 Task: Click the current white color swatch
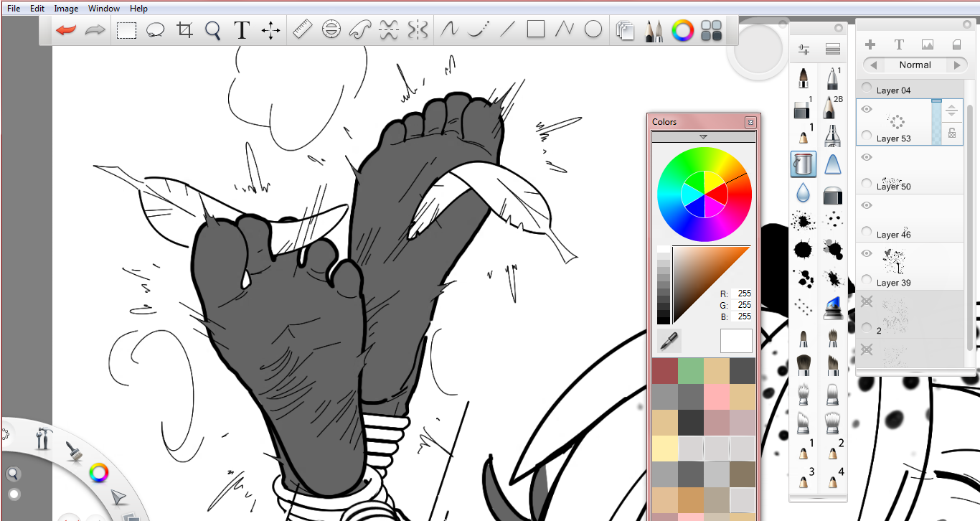(736, 341)
